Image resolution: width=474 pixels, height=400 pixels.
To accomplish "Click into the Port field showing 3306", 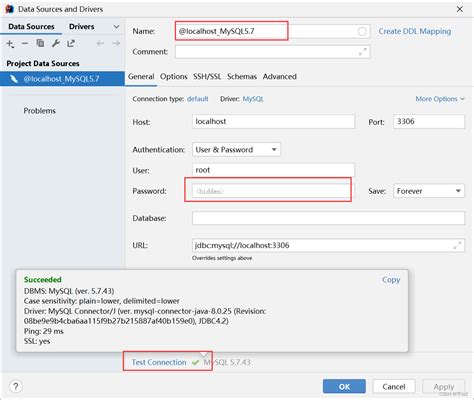I will (429, 122).
